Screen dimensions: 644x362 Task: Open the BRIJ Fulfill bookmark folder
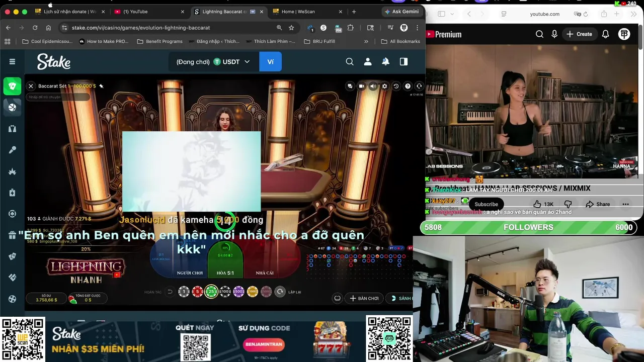click(319, 41)
